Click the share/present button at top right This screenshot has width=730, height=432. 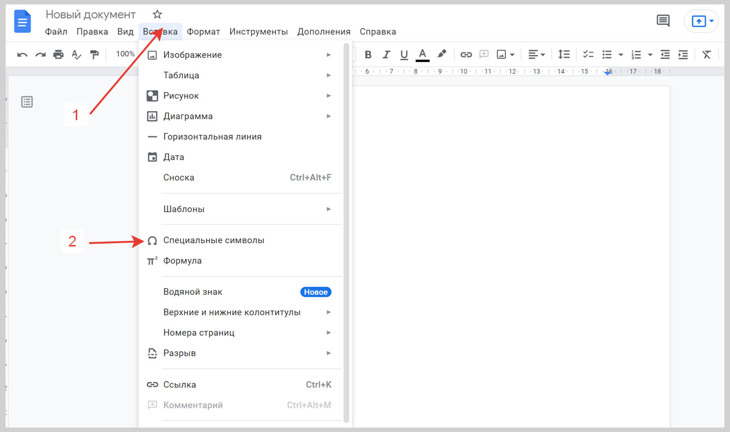[x=703, y=21]
